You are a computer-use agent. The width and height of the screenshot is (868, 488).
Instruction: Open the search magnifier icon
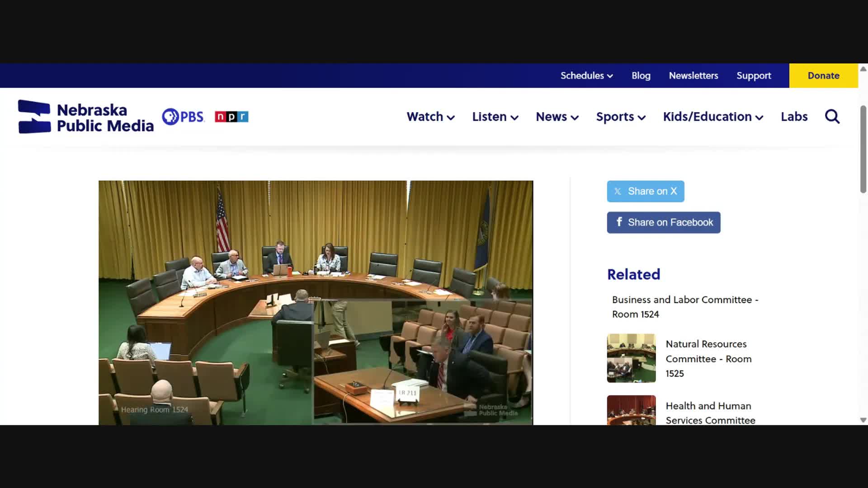coord(832,117)
